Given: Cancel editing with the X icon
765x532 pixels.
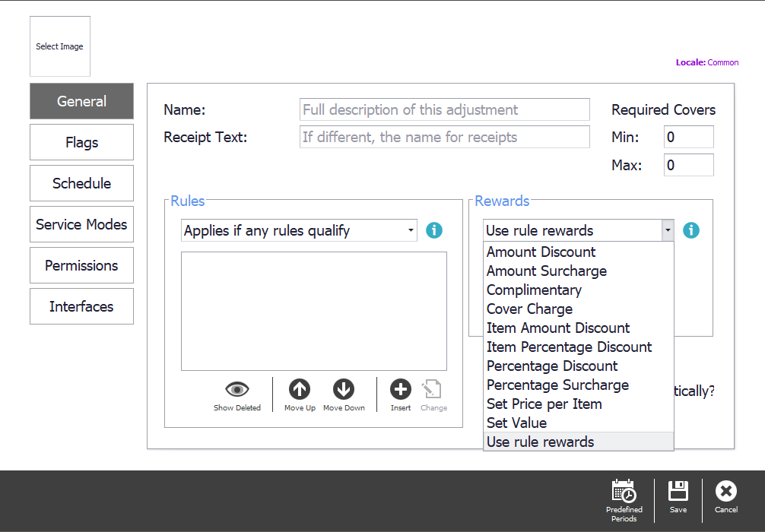Looking at the screenshot, I should coord(726,490).
